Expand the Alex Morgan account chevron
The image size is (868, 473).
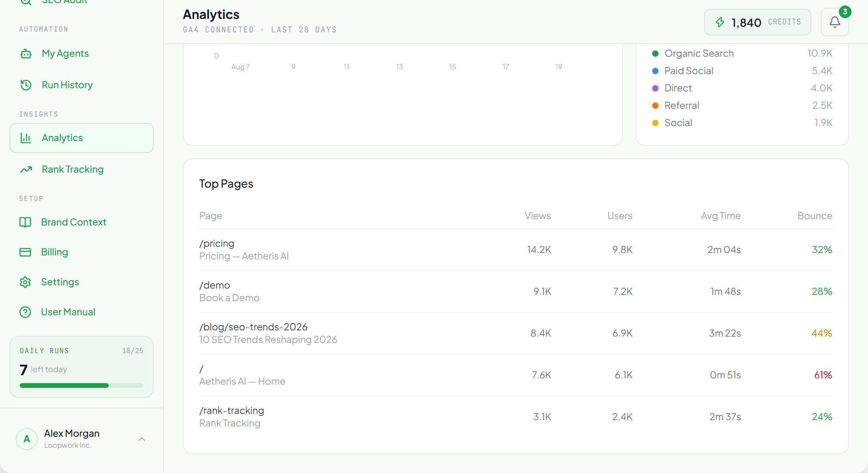pos(142,439)
